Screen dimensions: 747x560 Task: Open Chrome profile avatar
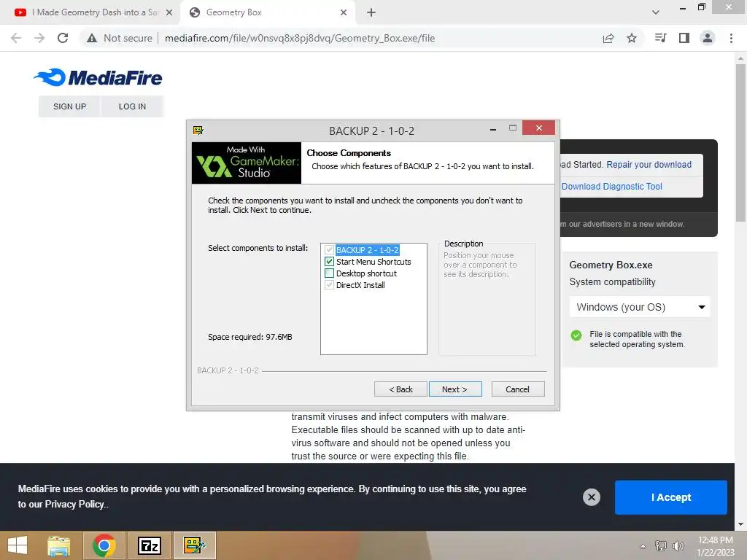708,38
